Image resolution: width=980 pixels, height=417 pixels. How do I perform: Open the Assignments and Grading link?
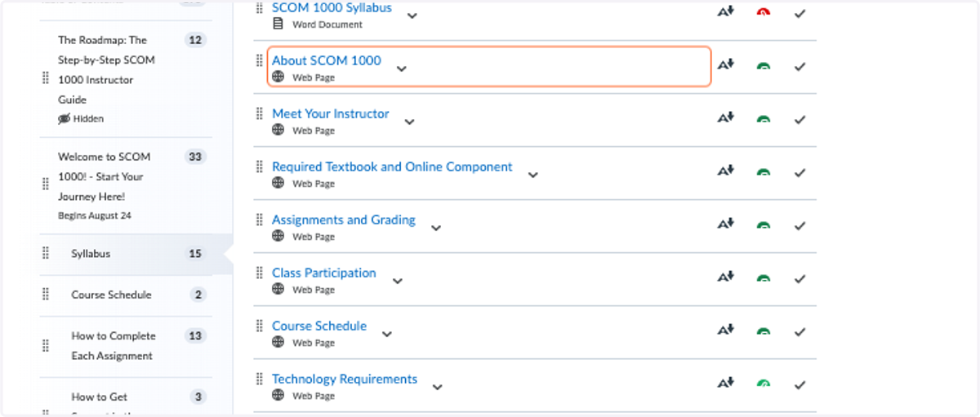pyautogui.click(x=344, y=220)
